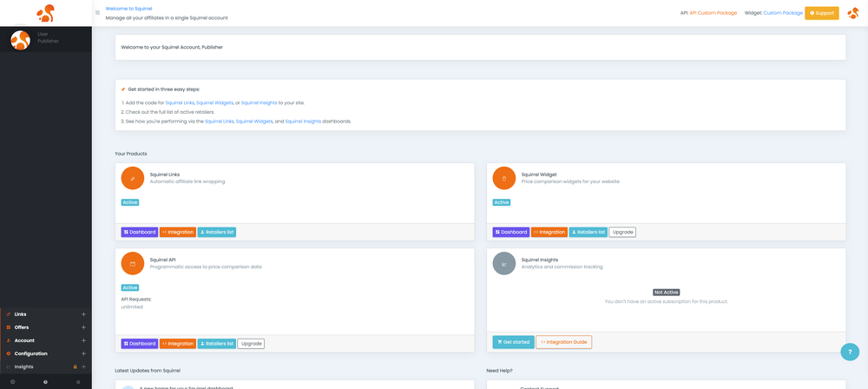Click the Squirrel Links round orange icon
The height and width of the screenshot is (389, 868).
(132, 178)
